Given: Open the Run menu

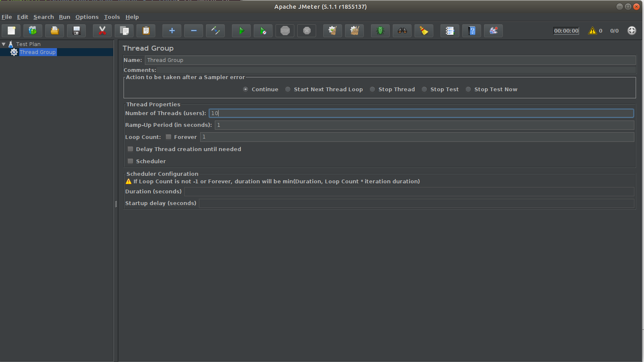Looking at the screenshot, I should pos(64,17).
